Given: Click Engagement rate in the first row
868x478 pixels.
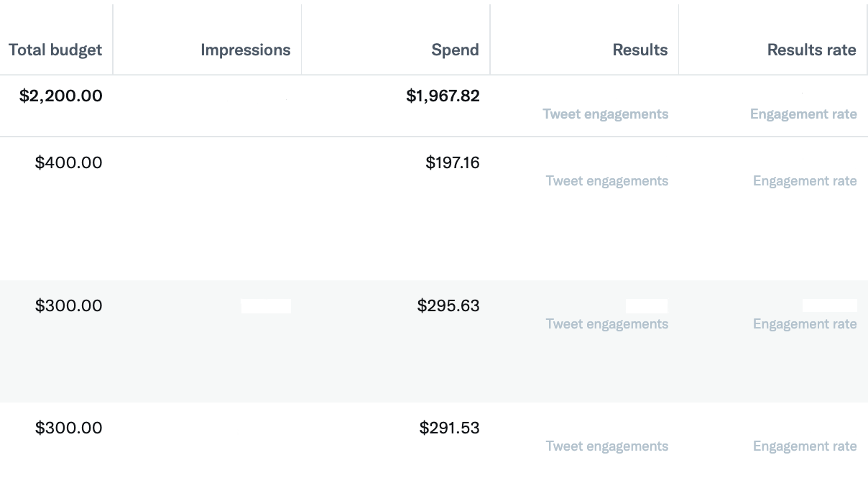Looking at the screenshot, I should tap(803, 114).
